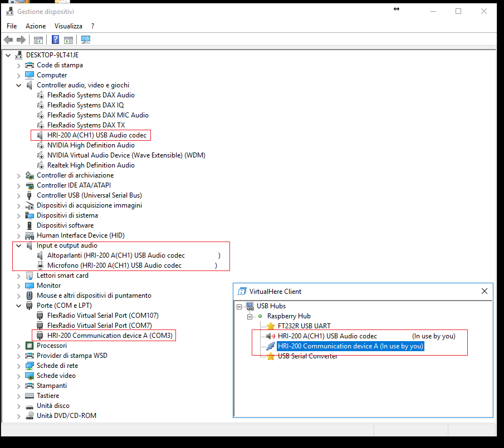Expand the Computer category
The width and height of the screenshot is (504, 448).
[18, 76]
